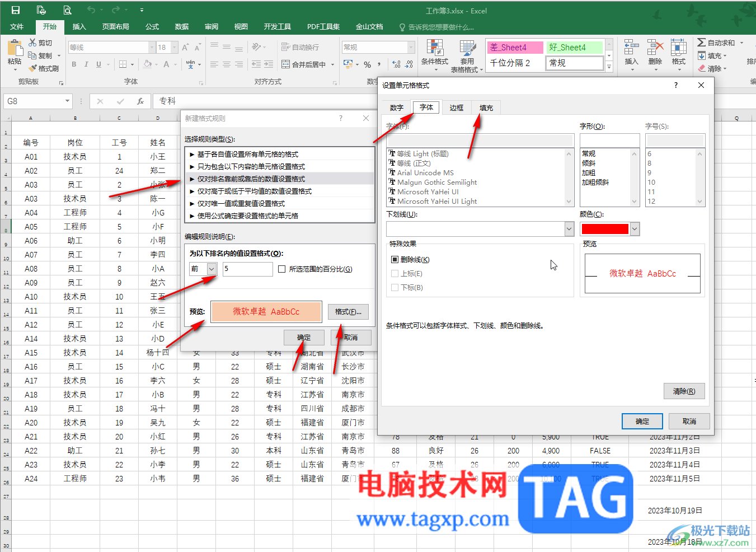Open the Insert ribbon tab
The image size is (756, 552).
point(79,27)
